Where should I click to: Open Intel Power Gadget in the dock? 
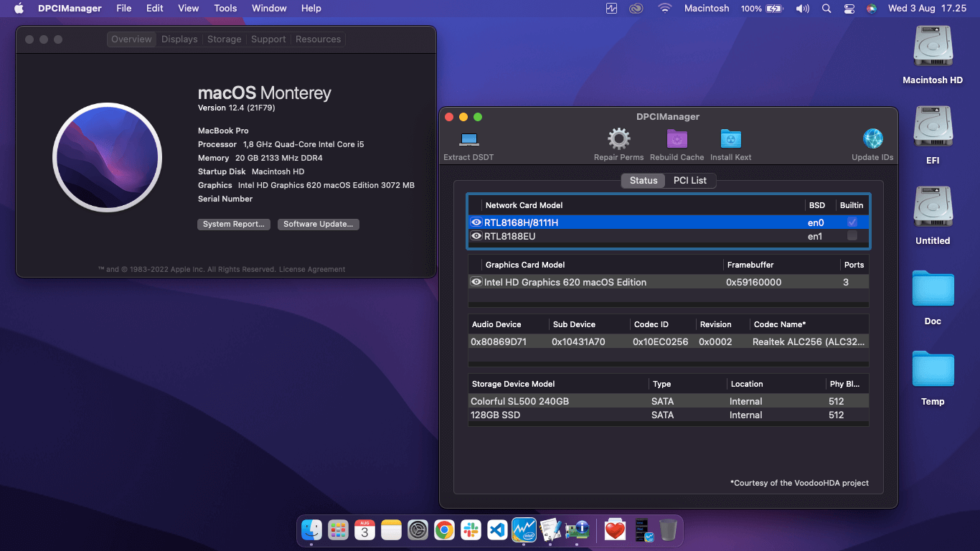[x=524, y=530]
